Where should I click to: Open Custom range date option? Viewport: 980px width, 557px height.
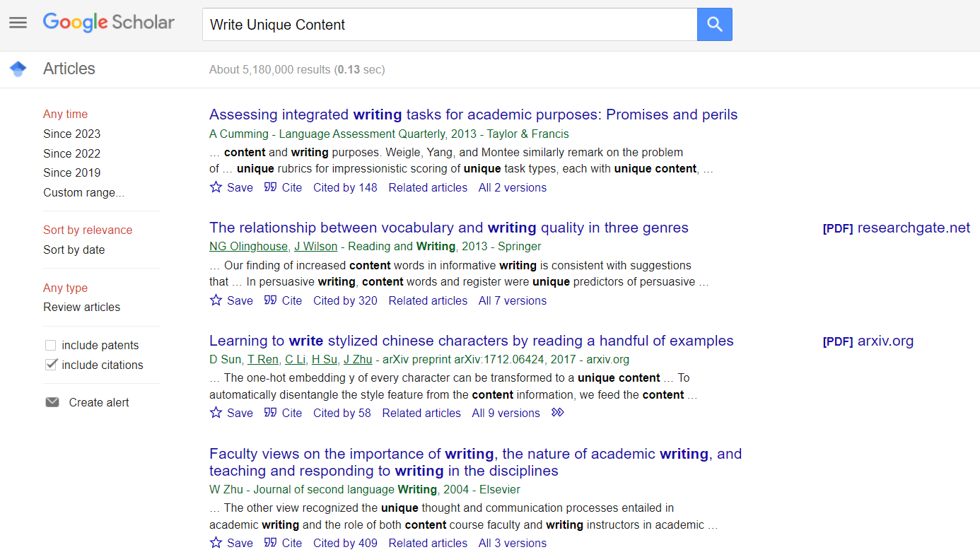[x=83, y=192]
